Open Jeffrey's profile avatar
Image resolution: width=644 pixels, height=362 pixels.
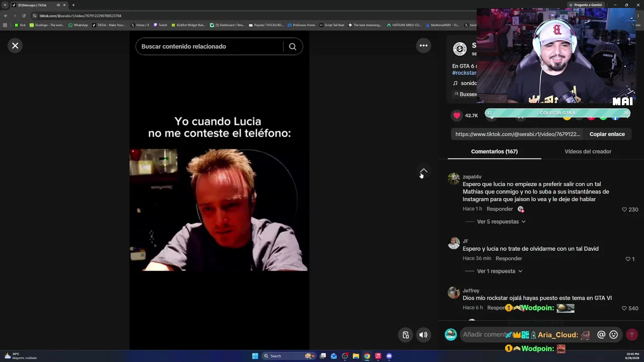click(x=454, y=293)
